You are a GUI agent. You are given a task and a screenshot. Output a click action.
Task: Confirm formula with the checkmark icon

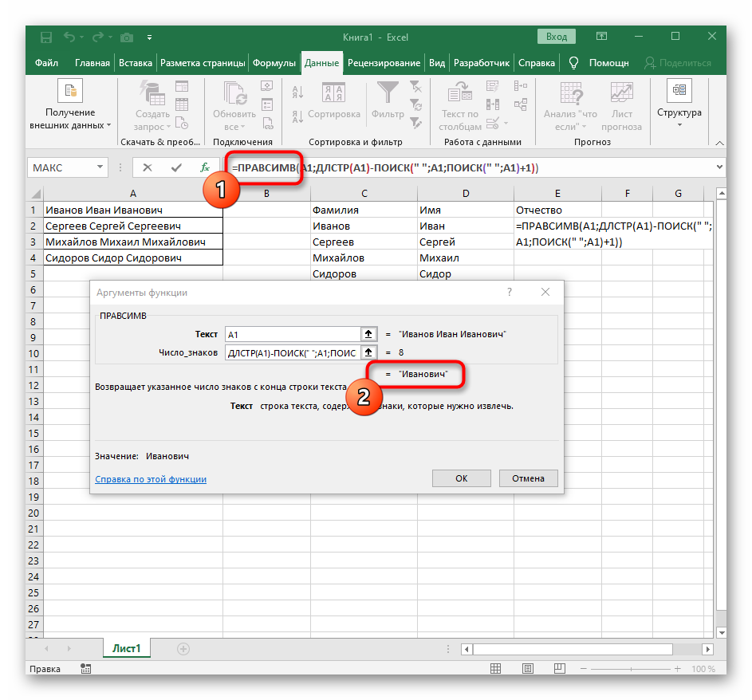[176, 168]
